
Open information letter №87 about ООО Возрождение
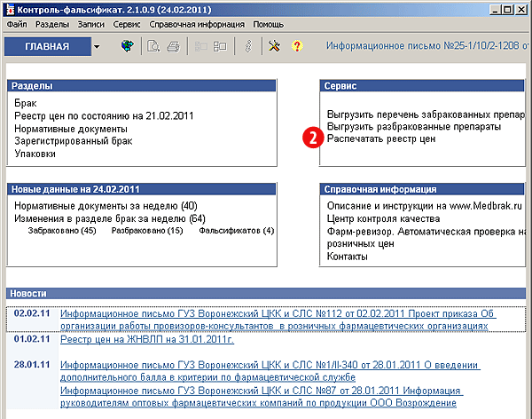click(262, 397)
